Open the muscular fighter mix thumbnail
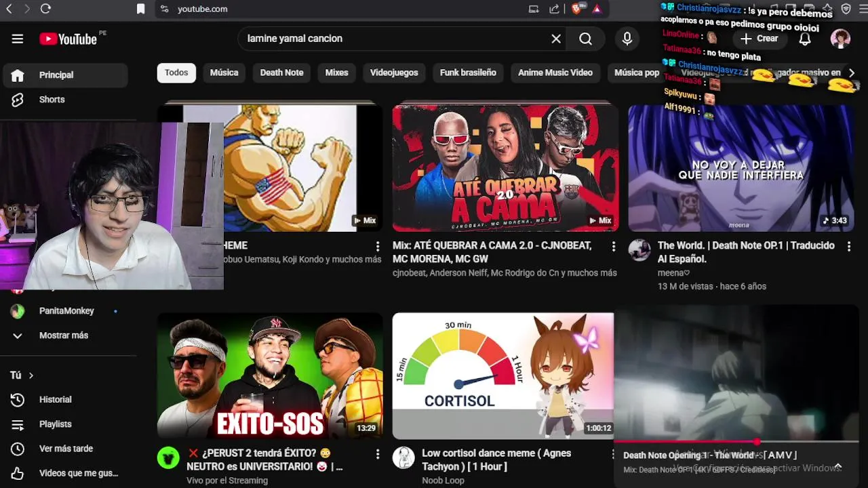The width and height of the screenshot is (868, 488). pyautogui.click(x=303, y=168)
